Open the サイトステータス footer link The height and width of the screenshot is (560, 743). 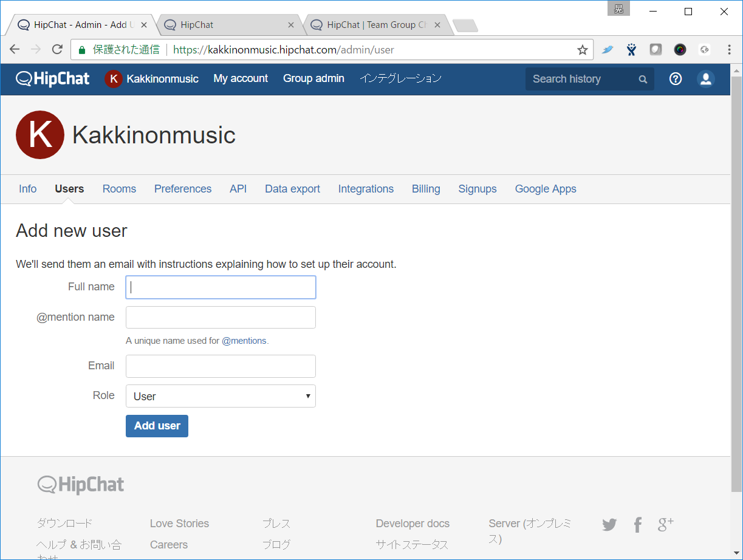coord(412,545)
